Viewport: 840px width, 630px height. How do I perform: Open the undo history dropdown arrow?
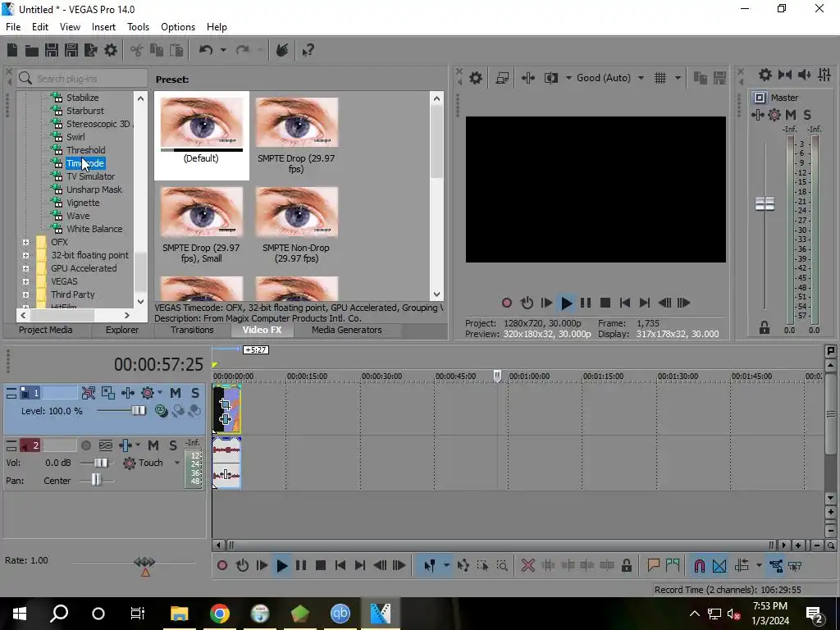pyautogui.click(x=223, y=50)
